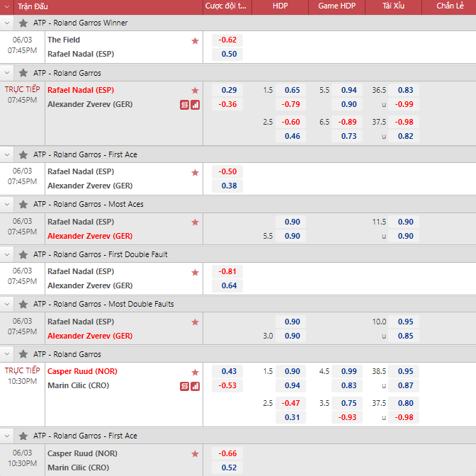Select game handicap 5.5 odds 0.94
The width and height of the screenshot is (476, 476).
click(x=347, y=90)
